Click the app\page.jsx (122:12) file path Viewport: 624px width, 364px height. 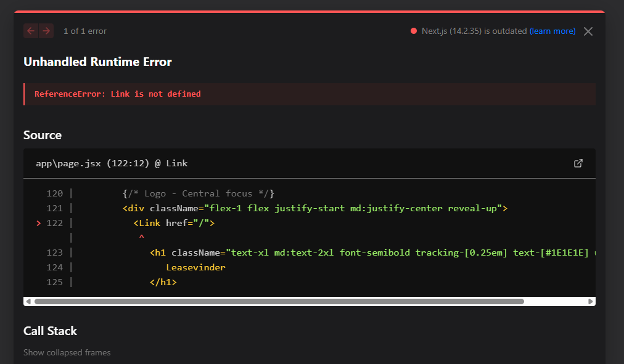(x=112, y=163)
